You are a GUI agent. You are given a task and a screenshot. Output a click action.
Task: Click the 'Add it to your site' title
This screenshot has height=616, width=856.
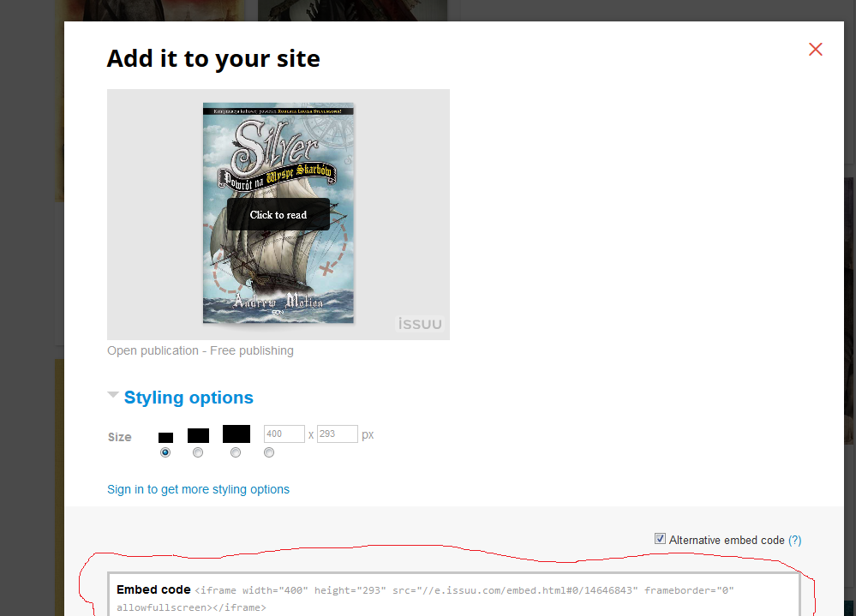click(213, 59)
